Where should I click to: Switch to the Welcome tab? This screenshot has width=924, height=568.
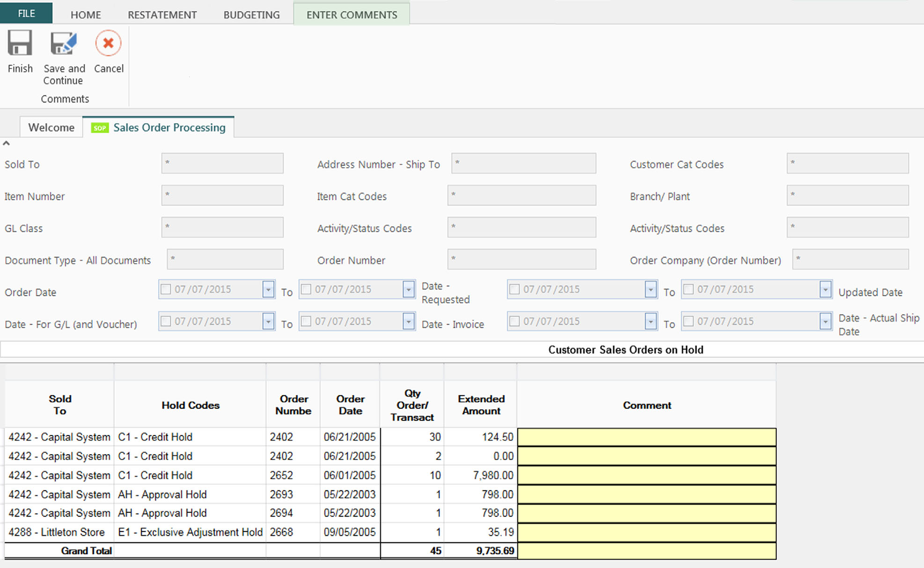click(51, 127)
